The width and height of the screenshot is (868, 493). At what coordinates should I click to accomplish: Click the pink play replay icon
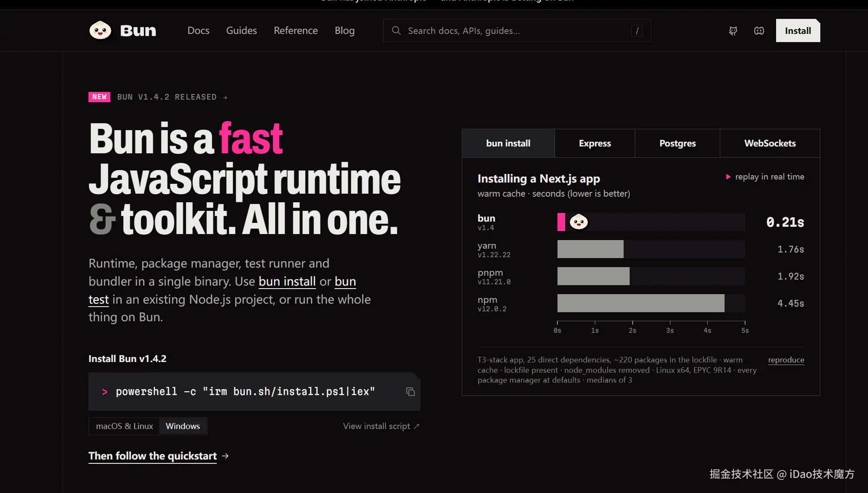728,177
